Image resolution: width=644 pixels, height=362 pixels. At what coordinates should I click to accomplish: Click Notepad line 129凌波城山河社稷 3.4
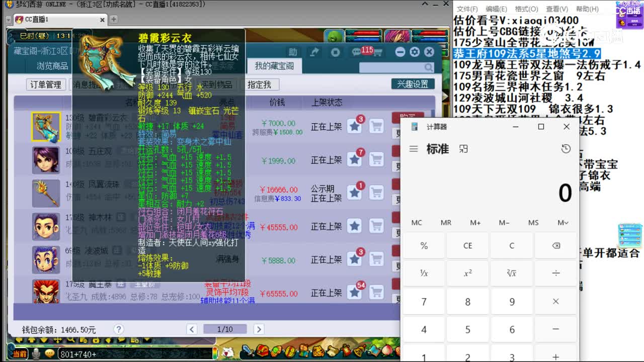[518, 98]
